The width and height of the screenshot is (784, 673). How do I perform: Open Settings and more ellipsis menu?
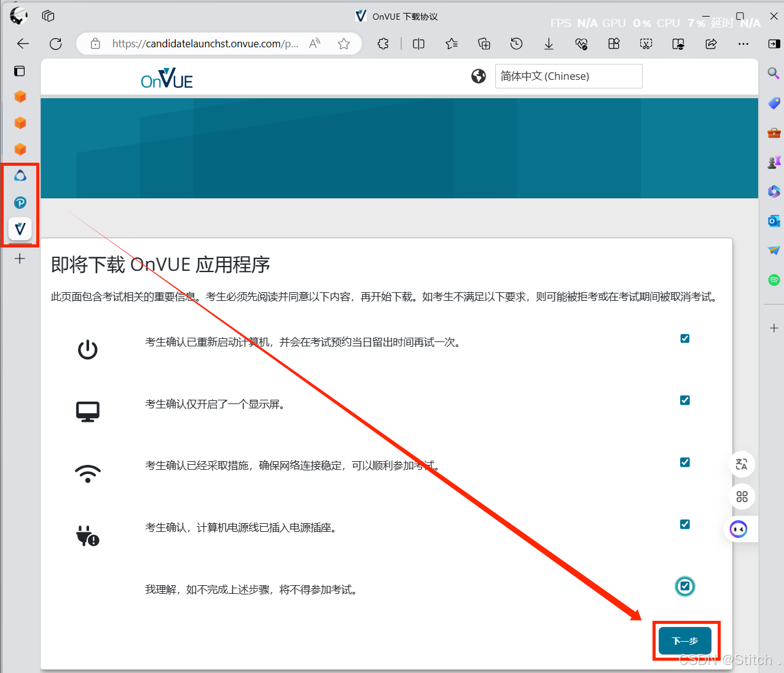click(743, 44)
